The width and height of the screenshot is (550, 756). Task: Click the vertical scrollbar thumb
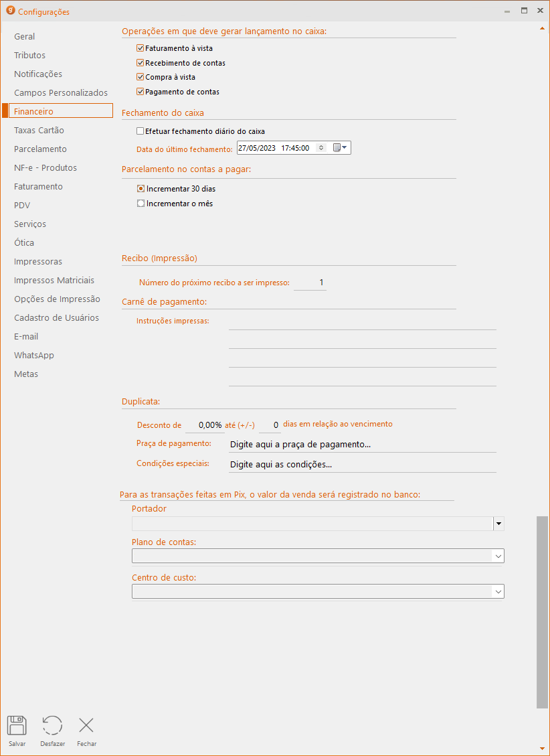[x=542, y=612]
